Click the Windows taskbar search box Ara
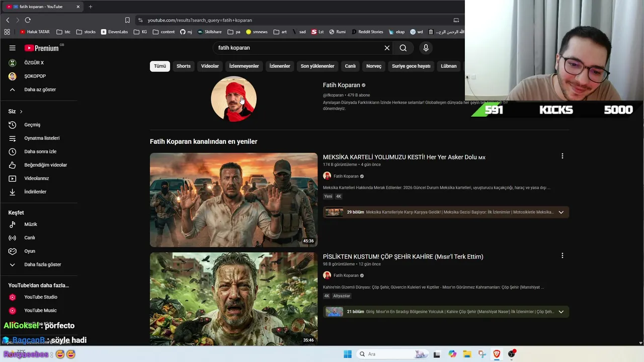Viewport: 644px width, 362px height. [392, 354]
